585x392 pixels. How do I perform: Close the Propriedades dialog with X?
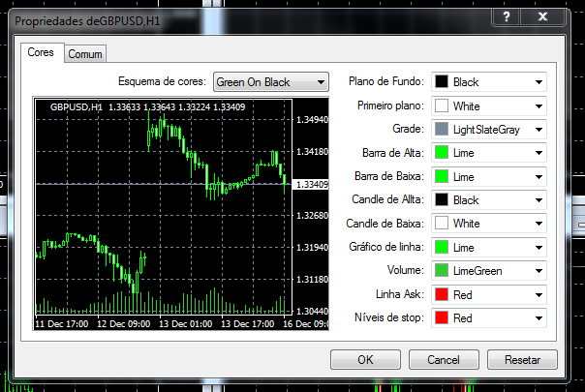pyautogui.click(x=542, y=16)
